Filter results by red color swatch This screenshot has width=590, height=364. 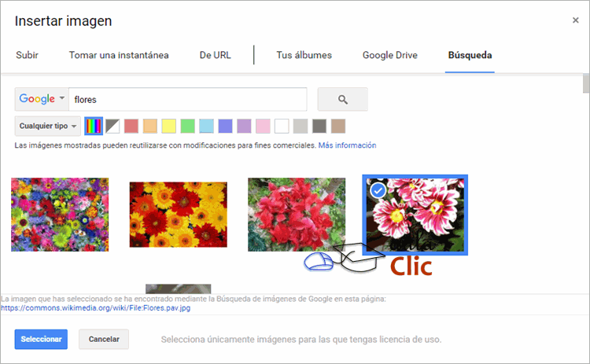click(131, 126)
